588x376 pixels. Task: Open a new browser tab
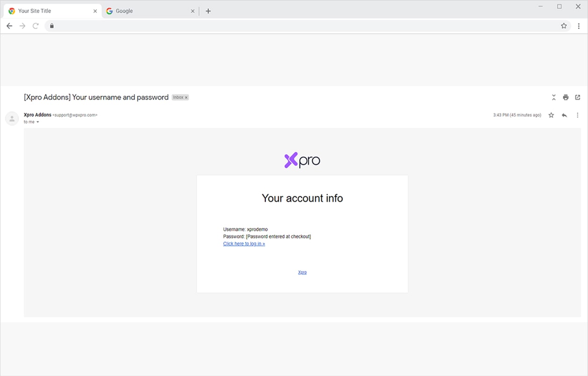pos(208,11)
